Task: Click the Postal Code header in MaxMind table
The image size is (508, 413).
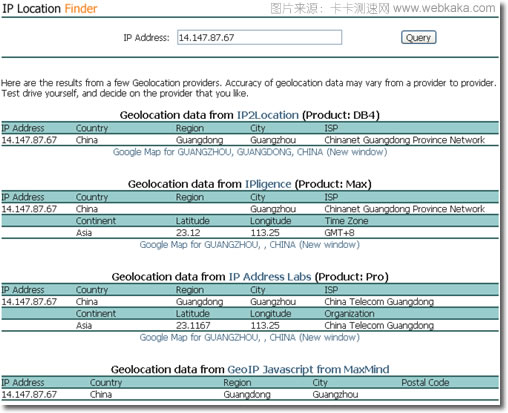Action: [x=425, y=383]
